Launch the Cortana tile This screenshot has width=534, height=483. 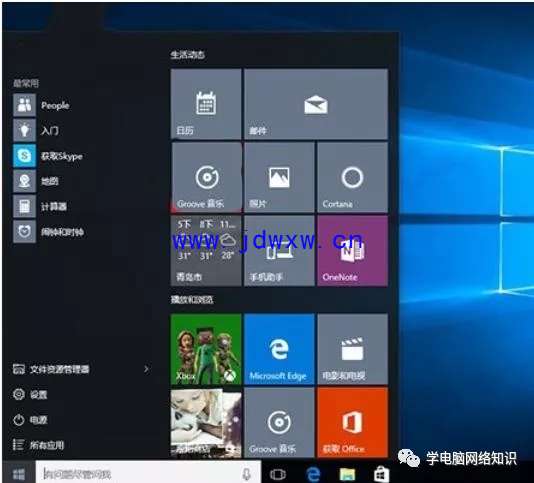click(x=352, y=177)
